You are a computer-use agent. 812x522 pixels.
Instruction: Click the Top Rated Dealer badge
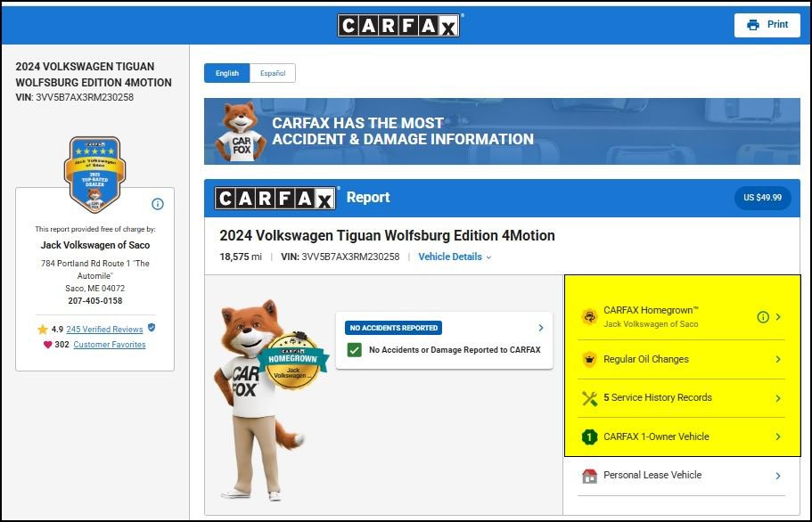94,175
